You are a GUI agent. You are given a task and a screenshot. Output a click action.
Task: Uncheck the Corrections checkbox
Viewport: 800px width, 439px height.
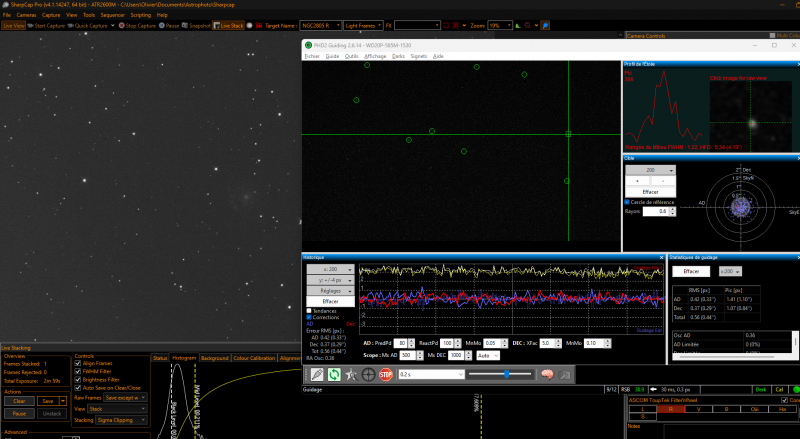(309, 317)
